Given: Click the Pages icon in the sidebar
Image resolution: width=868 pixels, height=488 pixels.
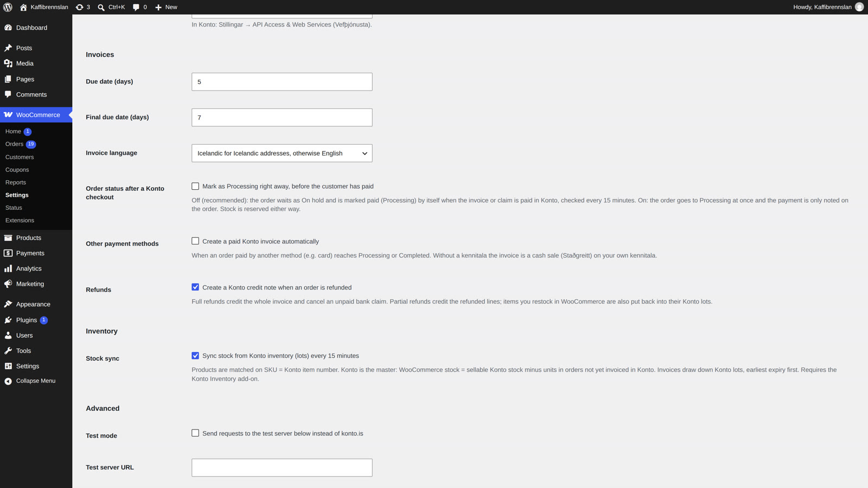Looking at the screenshot, I should coord(8,79).
